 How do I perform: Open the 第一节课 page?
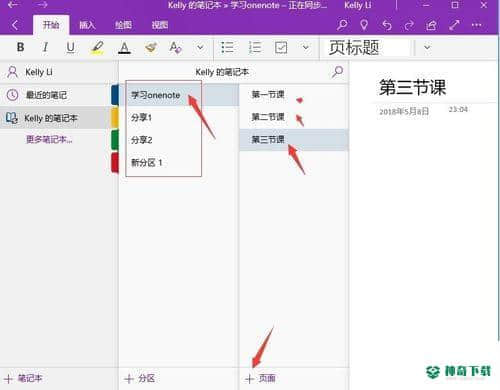pyautogui.click(x=294, y=95)
